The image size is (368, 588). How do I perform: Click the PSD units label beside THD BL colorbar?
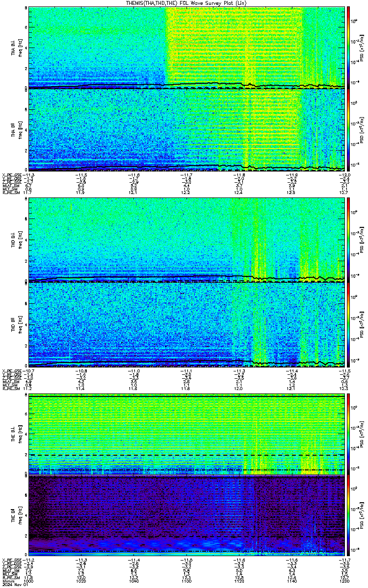(362, 241)
